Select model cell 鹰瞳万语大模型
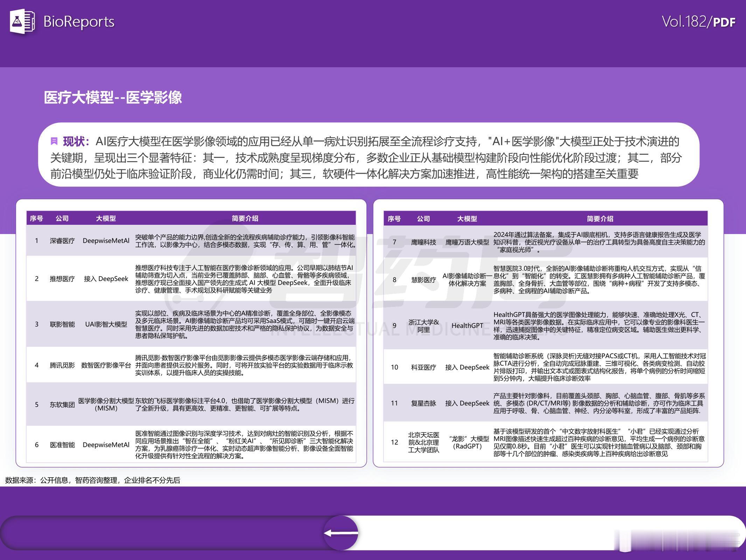 click(x=467, y=242)
